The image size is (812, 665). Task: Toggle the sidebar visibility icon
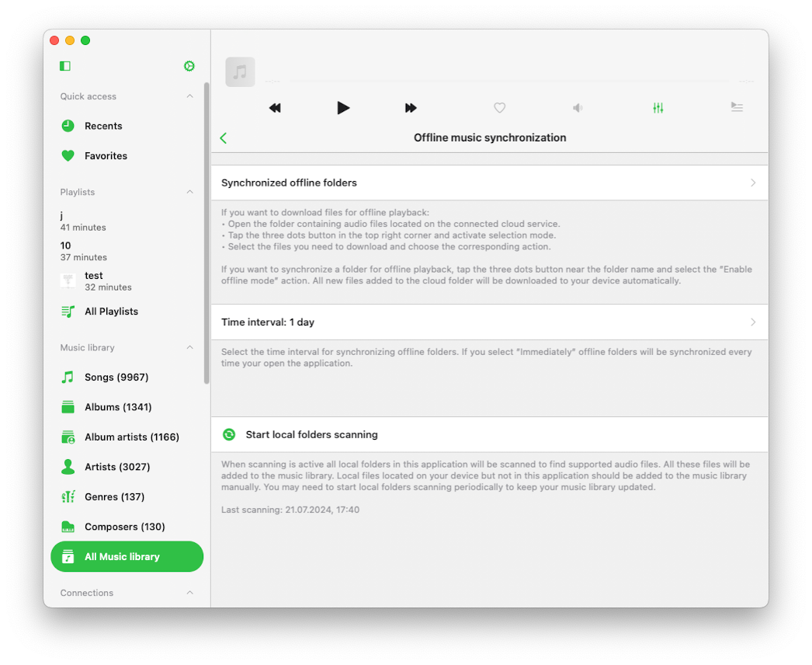64,66
